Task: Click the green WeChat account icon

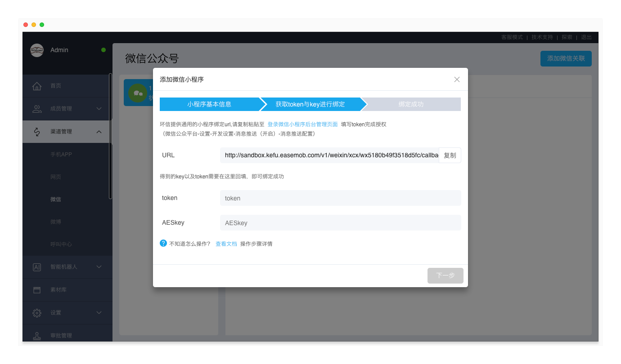Action: pyautogui.click(x=138, y=93)
